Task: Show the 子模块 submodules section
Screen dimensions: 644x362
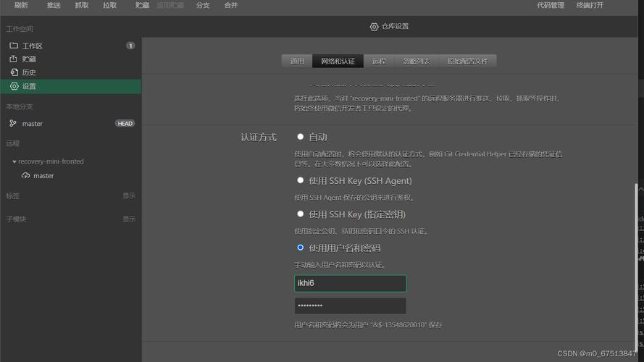Action: pos(128,219)
